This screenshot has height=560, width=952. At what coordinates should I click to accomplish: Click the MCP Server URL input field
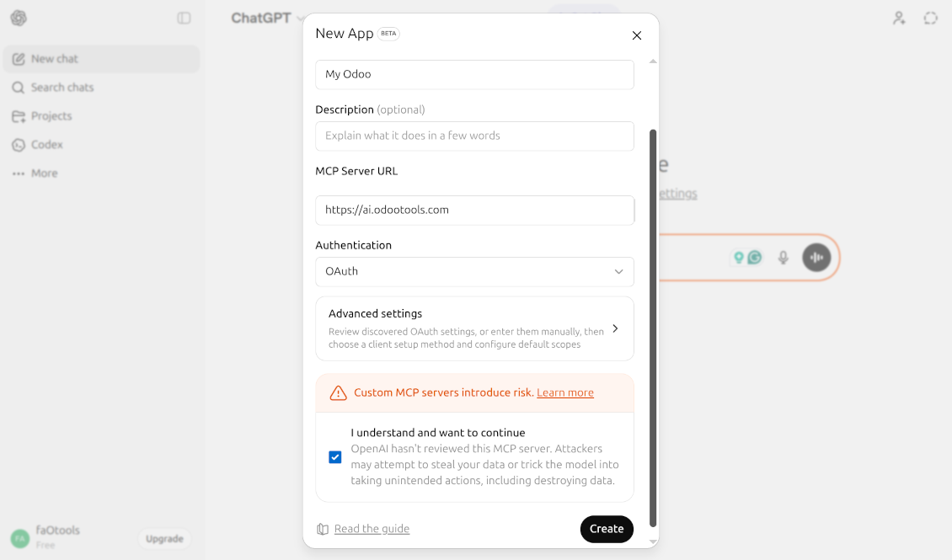click(x=474, y=211)
